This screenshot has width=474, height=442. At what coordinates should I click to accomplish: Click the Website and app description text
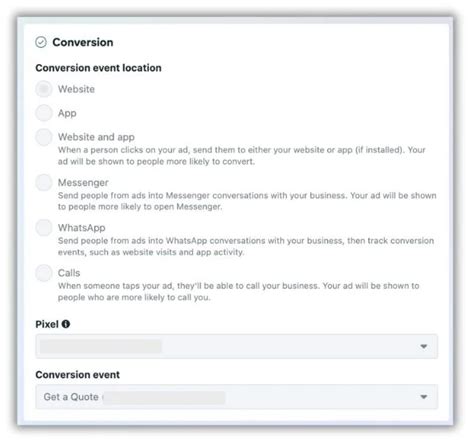pyautogui.click(x=242, y=156)
